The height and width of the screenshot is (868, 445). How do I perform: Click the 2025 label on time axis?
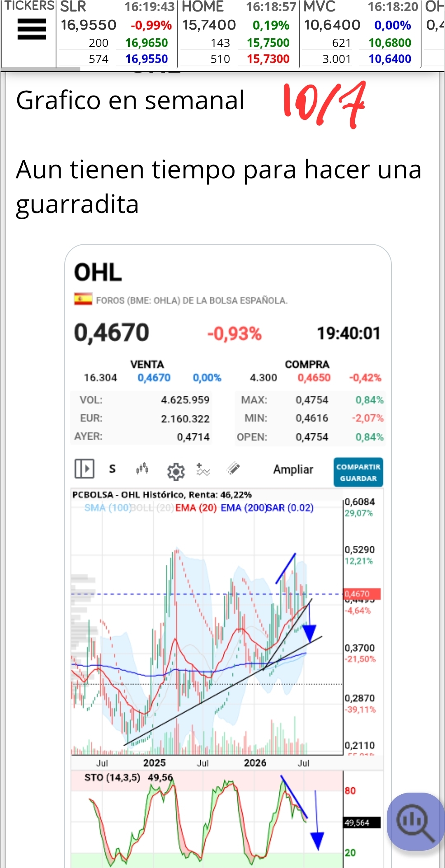click(155, 763)
